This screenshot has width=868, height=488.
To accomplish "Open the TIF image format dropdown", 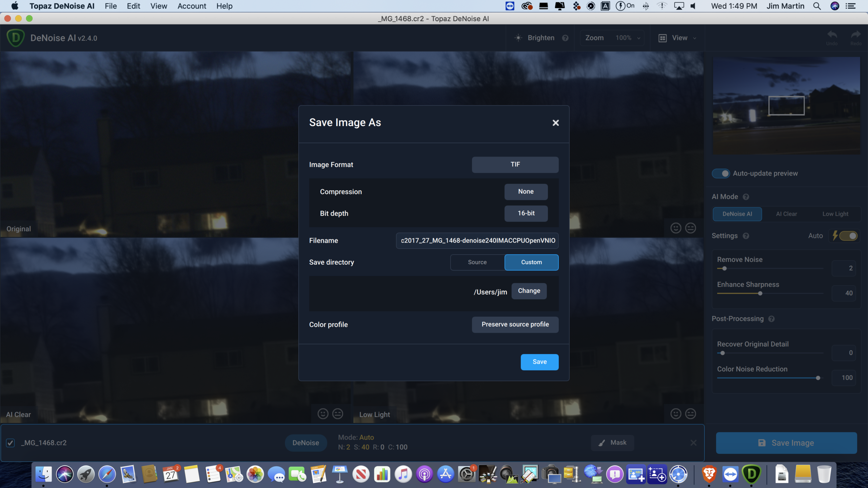I will [515, 164].
